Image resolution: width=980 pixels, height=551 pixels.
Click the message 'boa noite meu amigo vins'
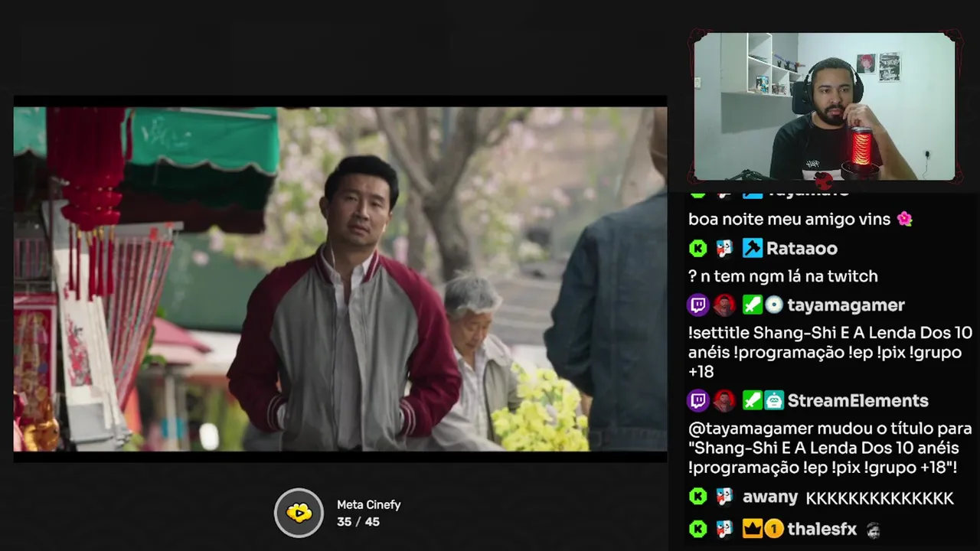click(x=789, y=219)
